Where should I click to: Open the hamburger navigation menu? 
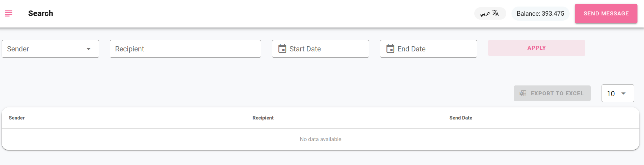9,13
